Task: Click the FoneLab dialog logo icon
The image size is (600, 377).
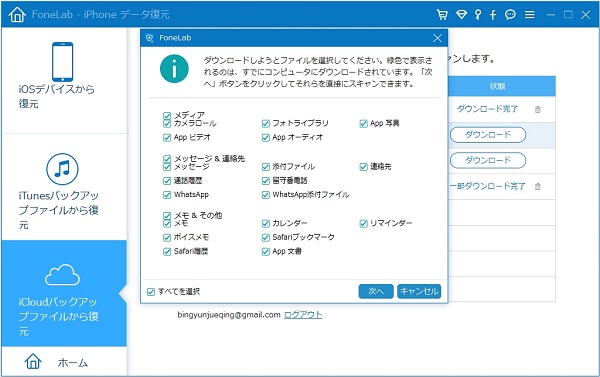Action: (x=150, y=38)
